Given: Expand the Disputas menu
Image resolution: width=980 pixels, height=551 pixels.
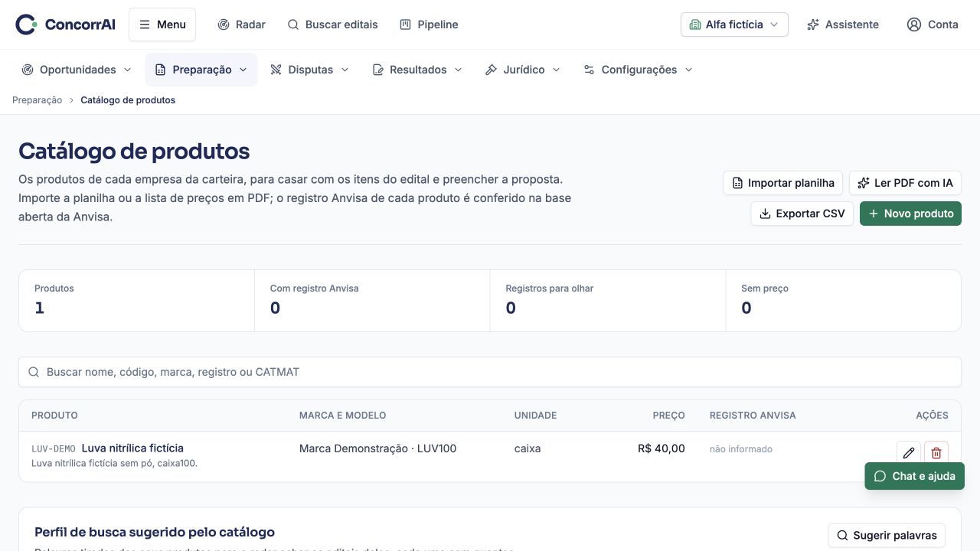Looking at the screenshot, I should click(x=309, y=70).
